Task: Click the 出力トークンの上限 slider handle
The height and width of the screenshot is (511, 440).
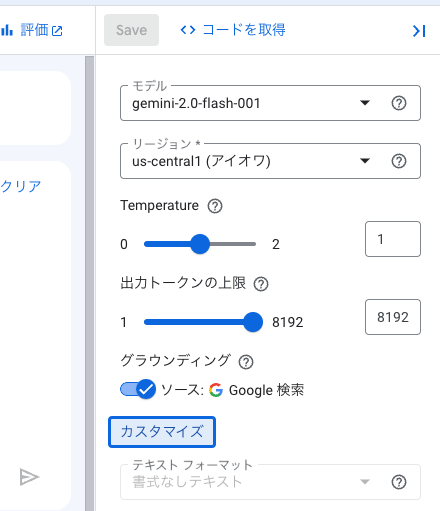Action: coord(253,322)
